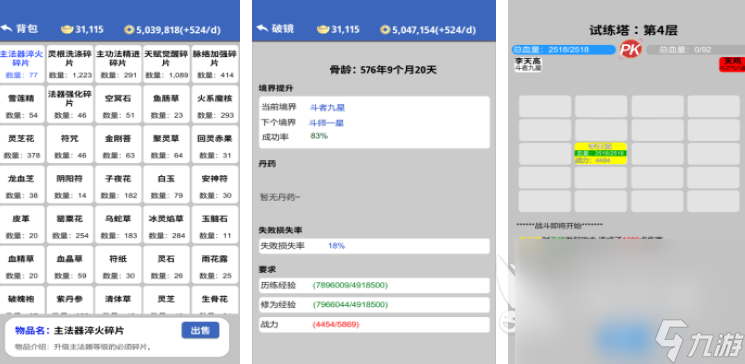Tap the 聚灵草 item card
745x364 pixels.
(x=166, y=144)
